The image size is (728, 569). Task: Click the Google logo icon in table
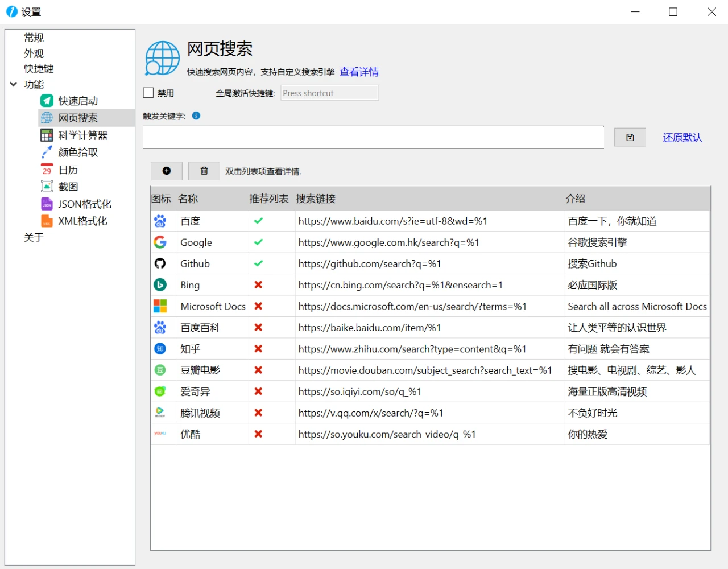(x=160, y=242)
